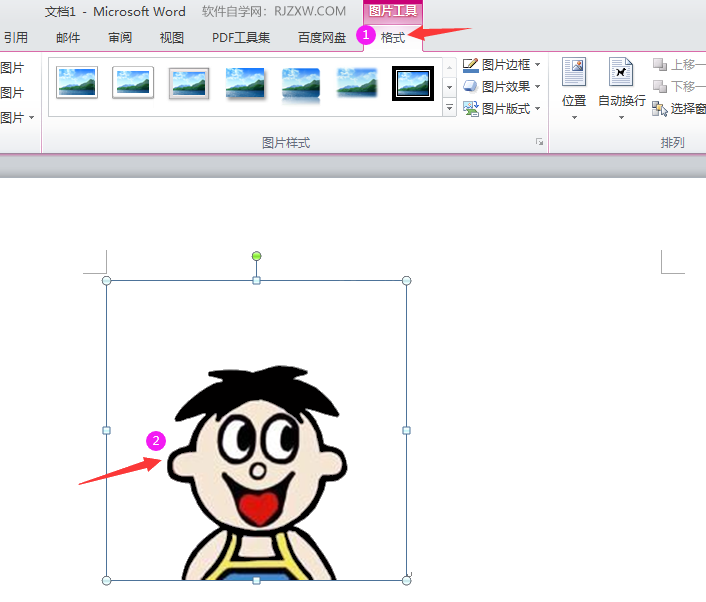
Task: Switch to the 引用 tab
Action: [x=16, y=37]
